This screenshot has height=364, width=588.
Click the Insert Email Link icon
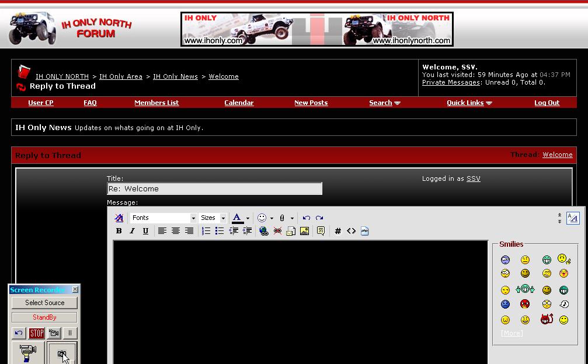(291, 231)
